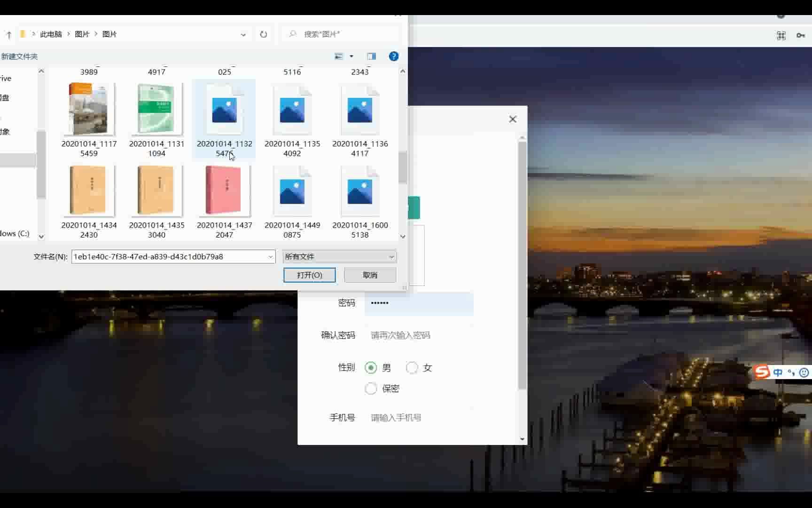
Task: Show the preview pane icon
Action: (371, 56)
